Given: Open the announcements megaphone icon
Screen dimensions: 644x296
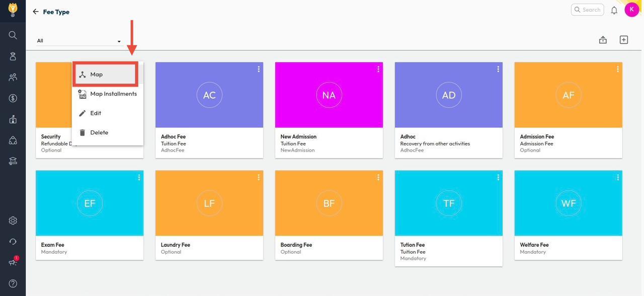Looking at the screenshot, I should tap(13, 262).
